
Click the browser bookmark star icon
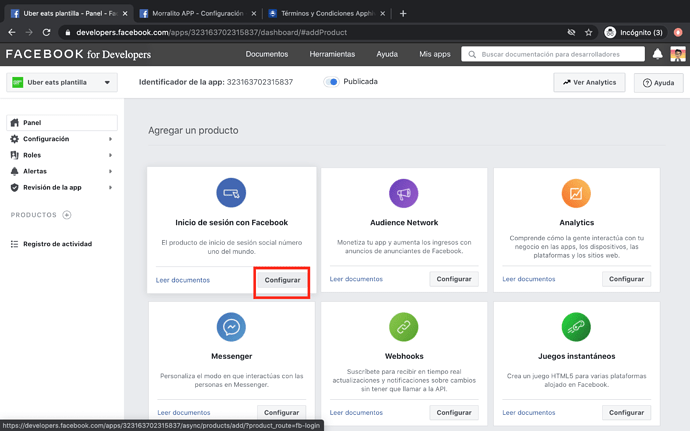pos(588,32)
